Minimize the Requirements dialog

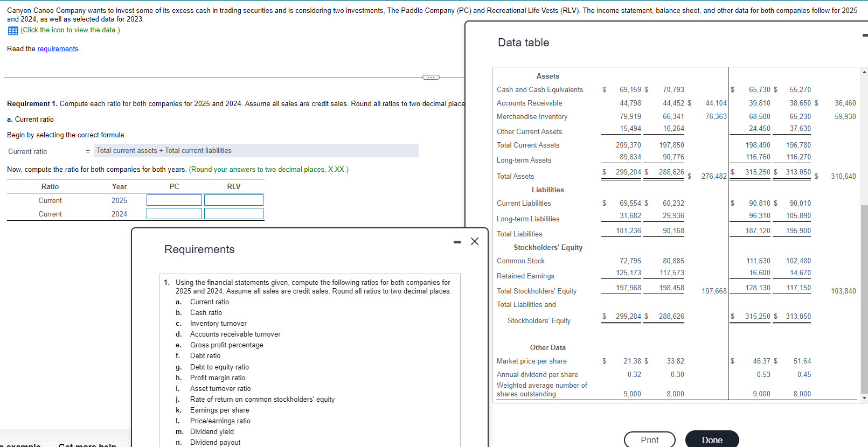point(457,242)
